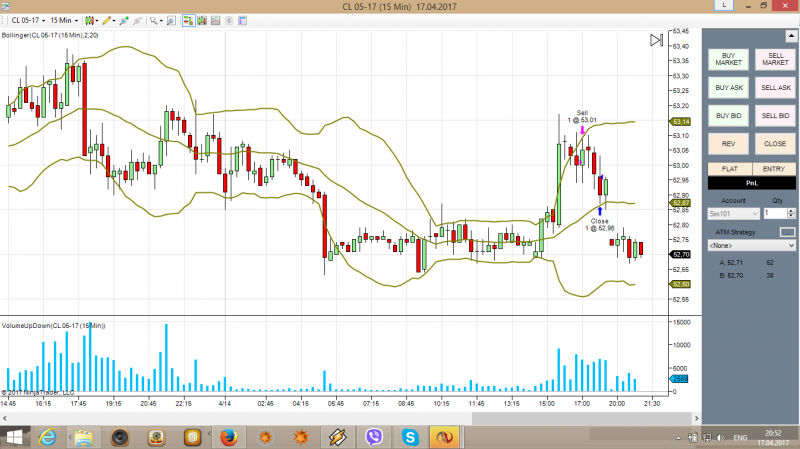Expand the 15 Min interval selector
The height and width of the screenshot is (449, 800).
(64, 20)
